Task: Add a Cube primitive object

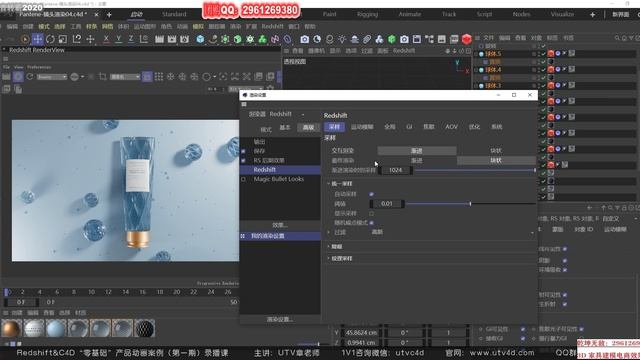Action: (200, 39)
